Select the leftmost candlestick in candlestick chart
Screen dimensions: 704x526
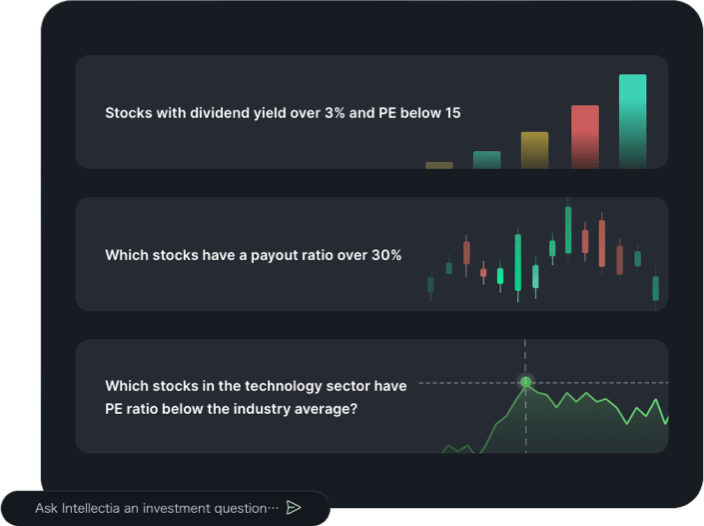click(x=431, y=285)
